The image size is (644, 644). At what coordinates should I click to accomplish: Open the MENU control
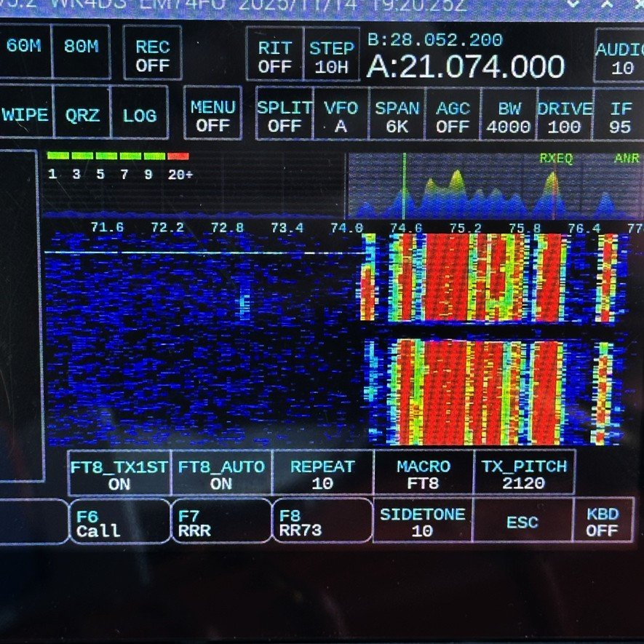(x=212, y=115)
